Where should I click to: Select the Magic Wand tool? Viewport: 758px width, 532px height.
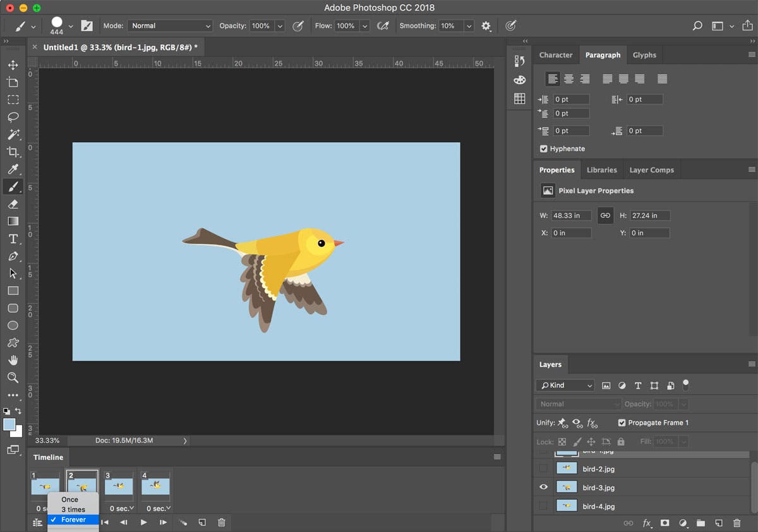pyautogui.click(x=13, y=135)
